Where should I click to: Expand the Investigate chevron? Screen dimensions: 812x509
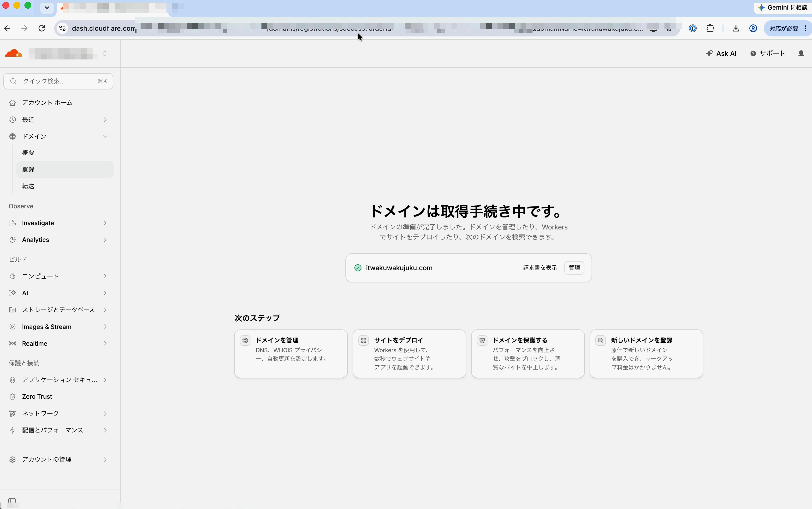pyautogui.click(x=105, y=223)
